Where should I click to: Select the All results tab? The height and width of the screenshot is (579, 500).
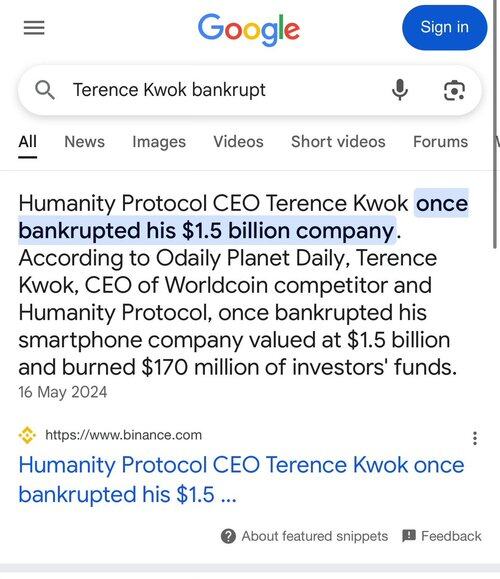[28, 142]
